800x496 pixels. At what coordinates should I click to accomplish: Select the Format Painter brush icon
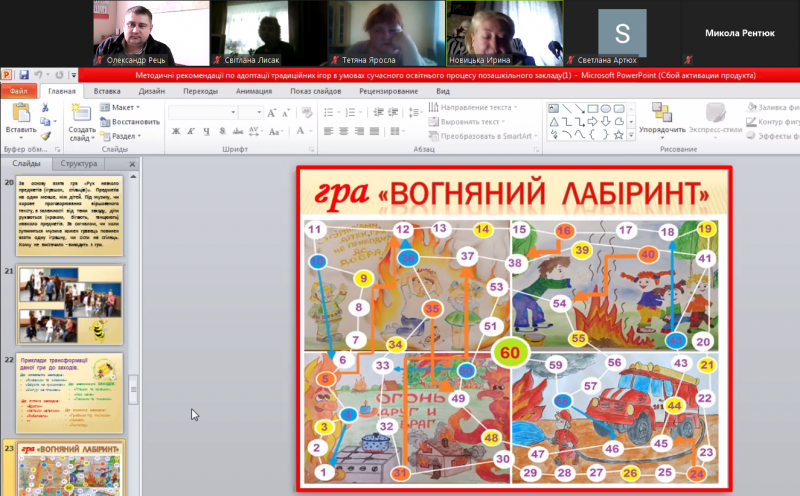[x=45, y=136]
